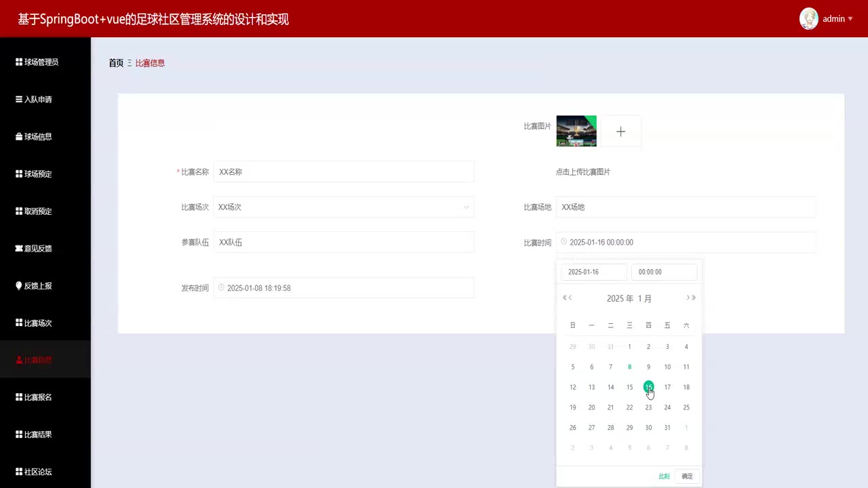Click the 比赛报名 grid icon

click(19, 398)
